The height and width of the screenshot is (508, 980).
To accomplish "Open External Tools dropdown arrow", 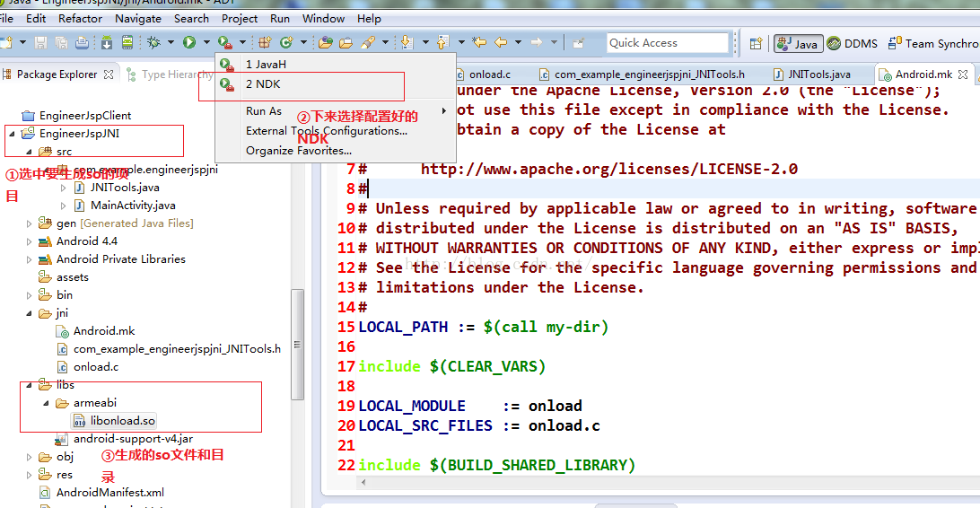I will coord(241,42).
